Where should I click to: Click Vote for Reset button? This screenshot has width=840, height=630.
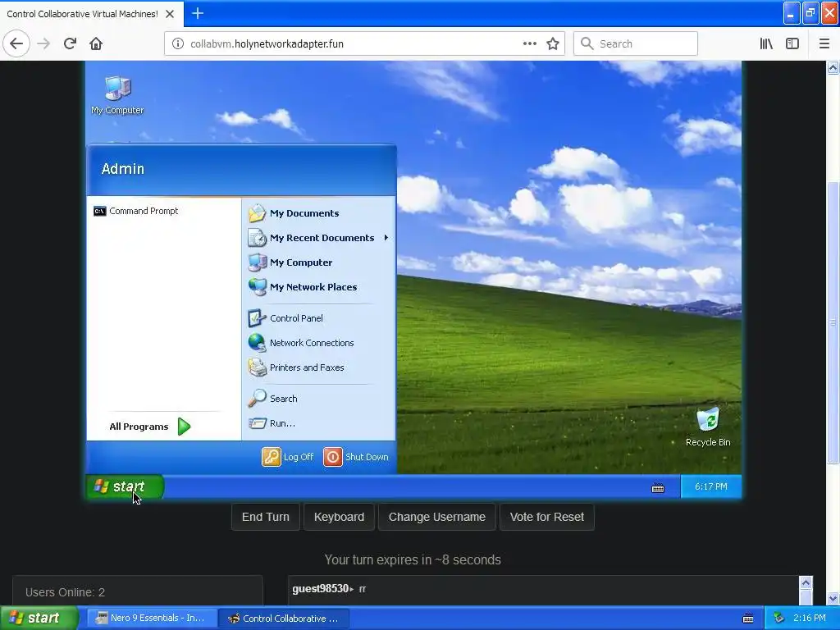point(546,517)
